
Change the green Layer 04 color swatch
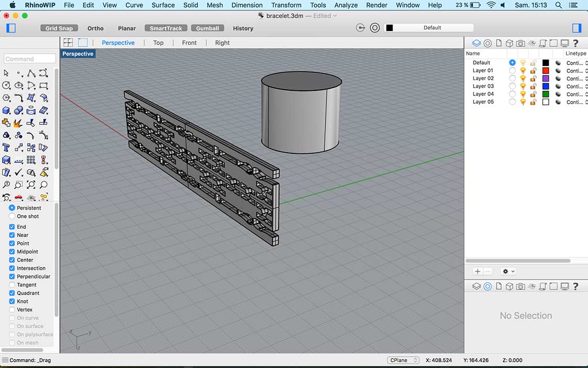[x=546, y=94]
